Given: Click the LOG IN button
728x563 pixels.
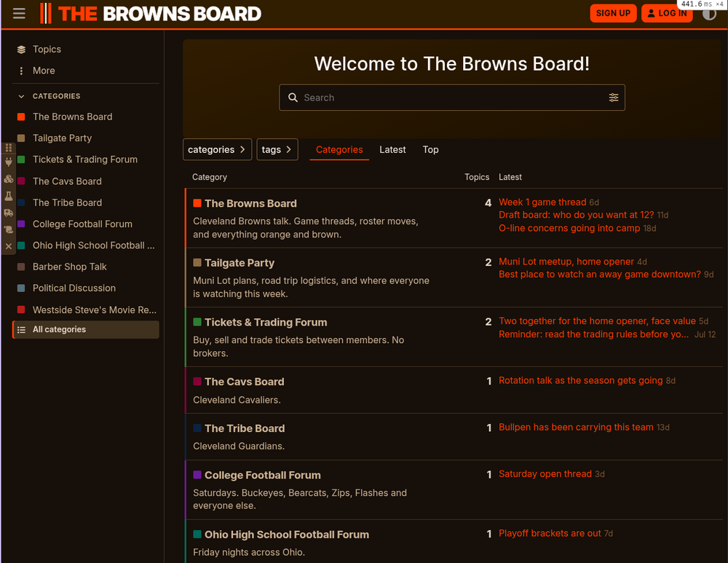Looking at the screenshot, I should tap(667, 13).
